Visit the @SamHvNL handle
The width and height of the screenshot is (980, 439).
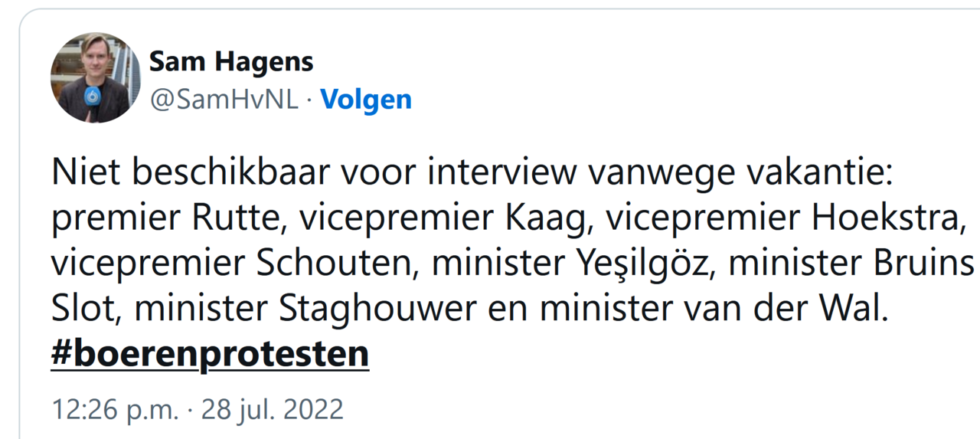tap(224, 100)
